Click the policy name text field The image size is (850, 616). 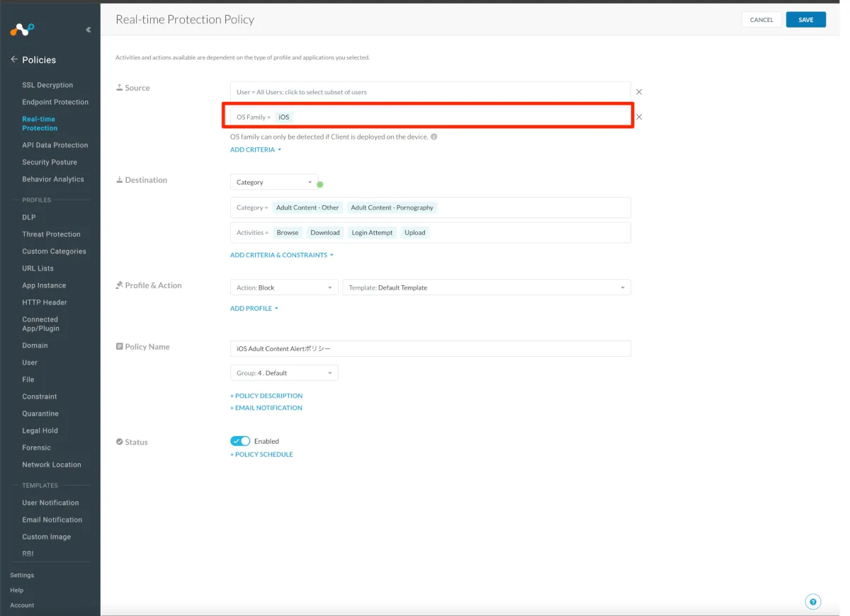[x=430, y=348]
